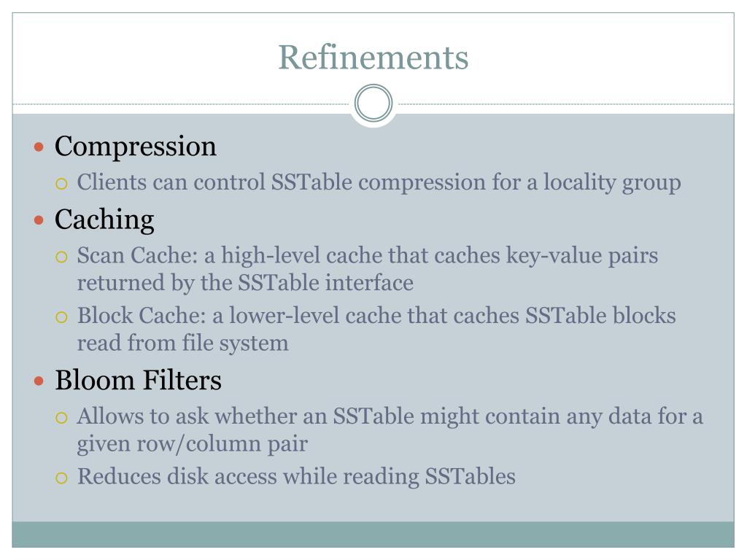Click the hollow bullet before Allows to ask

(61, 418)
